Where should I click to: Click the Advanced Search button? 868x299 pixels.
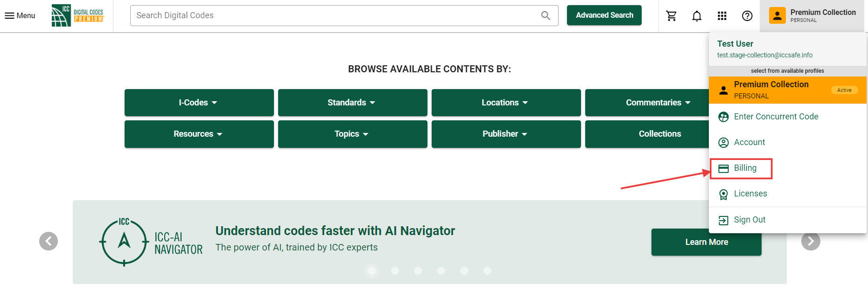[x=604, y=15]
